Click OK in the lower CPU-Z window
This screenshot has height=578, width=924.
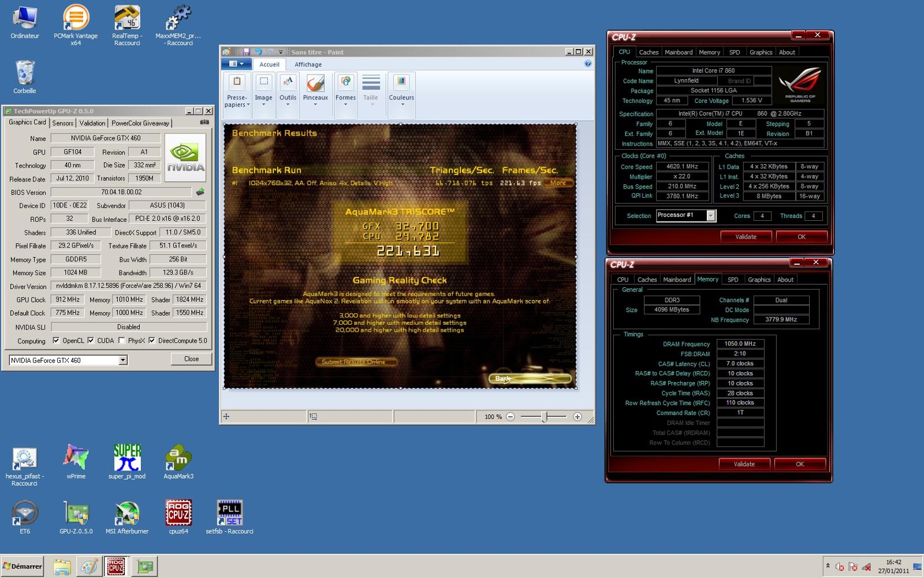tap(800, 464)
